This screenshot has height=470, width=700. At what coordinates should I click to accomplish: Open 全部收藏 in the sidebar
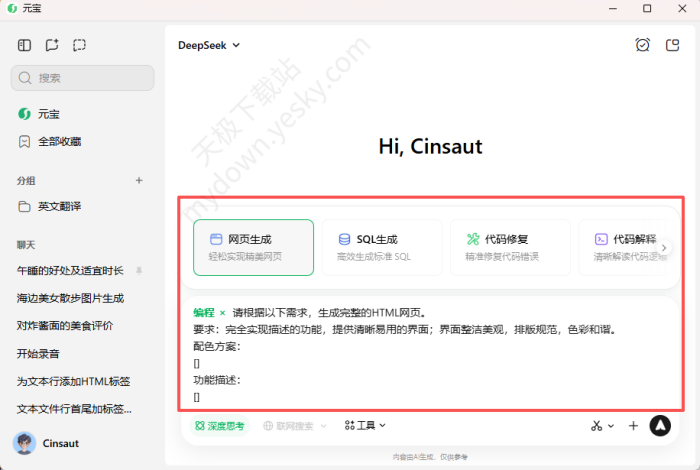point(59,142)
